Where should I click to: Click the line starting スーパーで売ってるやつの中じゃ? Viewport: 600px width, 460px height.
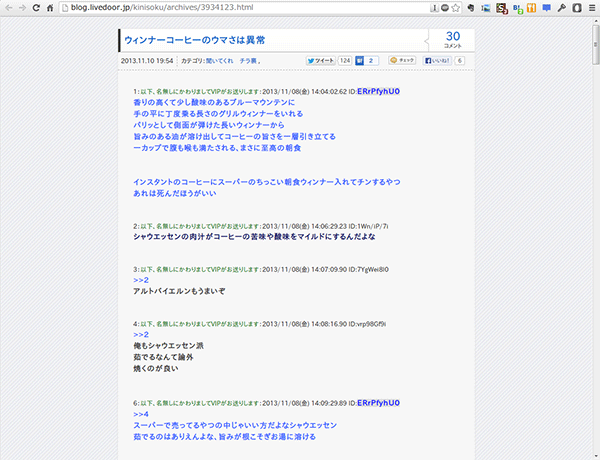tap(235, 426)
